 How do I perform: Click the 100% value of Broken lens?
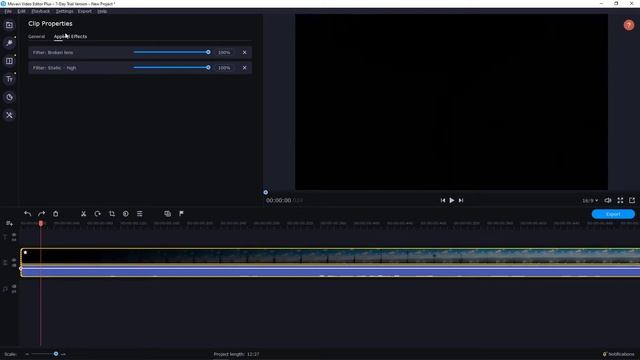tap(224, 52)
